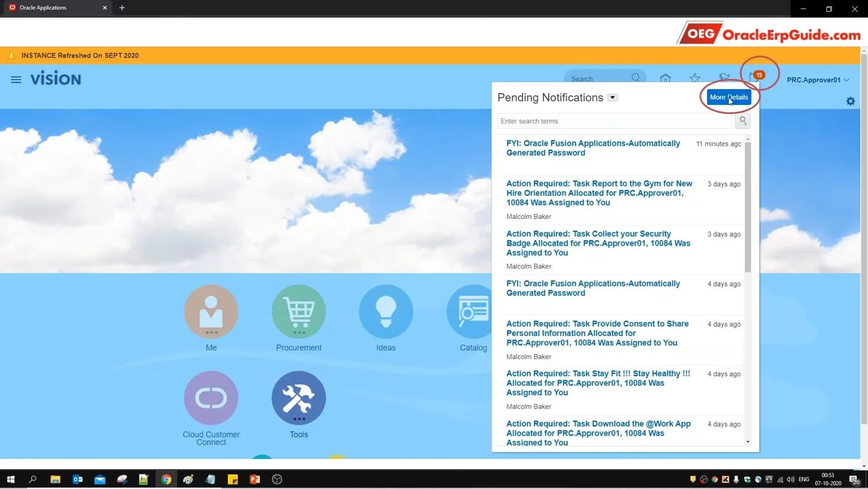Open Provide Consent to Share notification
This screenshot has height=489, width=868.
(597, 334)
